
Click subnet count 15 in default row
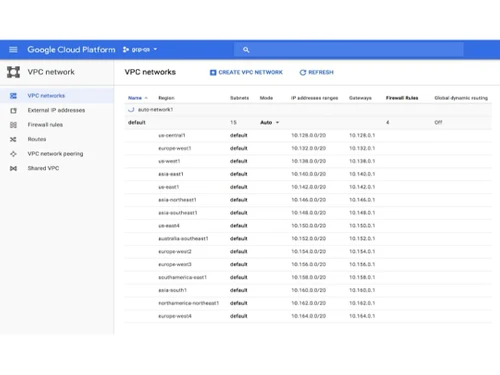coord(233,122)
